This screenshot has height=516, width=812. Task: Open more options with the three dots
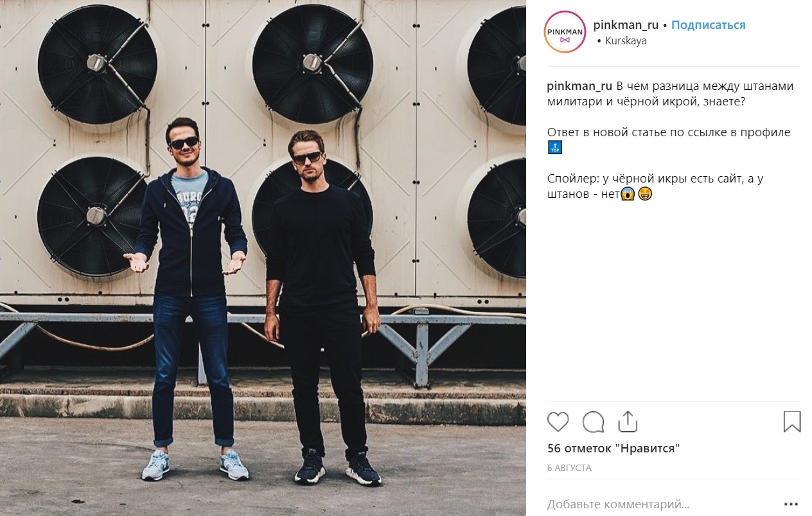pyautogui.click(x=791, y=504)
